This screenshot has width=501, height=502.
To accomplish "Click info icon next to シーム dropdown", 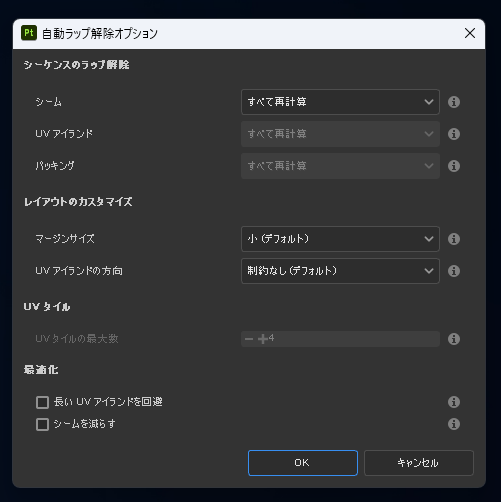I will [454, 102].
